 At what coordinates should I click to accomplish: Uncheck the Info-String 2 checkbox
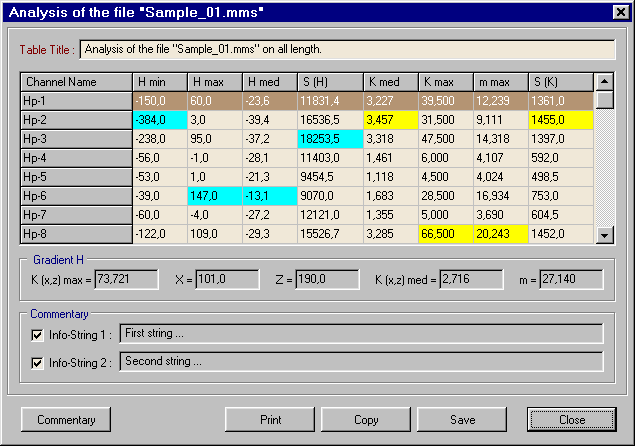point(38,362)
